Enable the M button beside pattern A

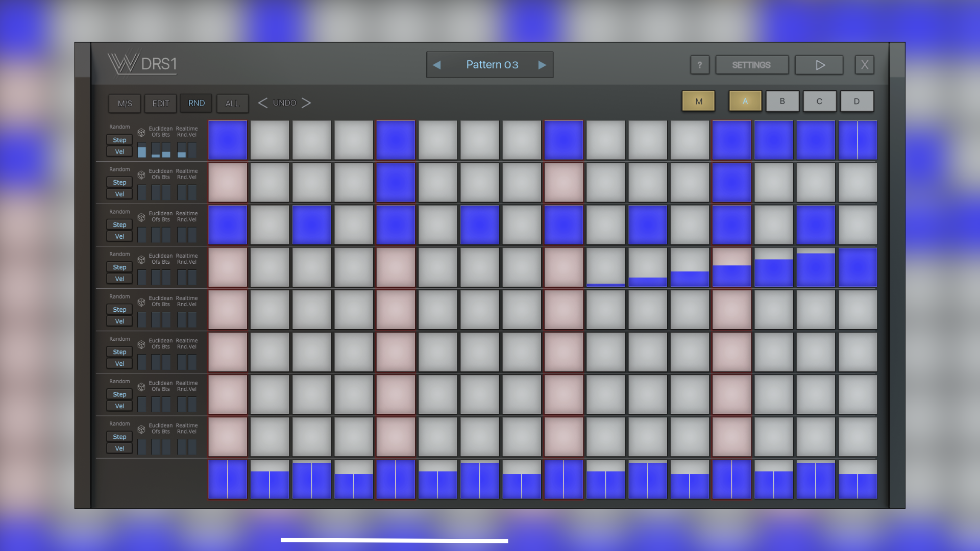[699, 101]
